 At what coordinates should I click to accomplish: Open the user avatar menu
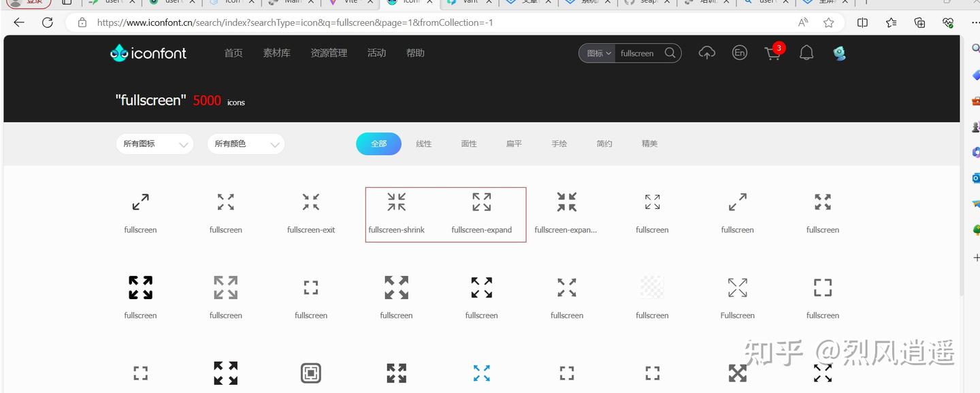[x=839, y=52]
